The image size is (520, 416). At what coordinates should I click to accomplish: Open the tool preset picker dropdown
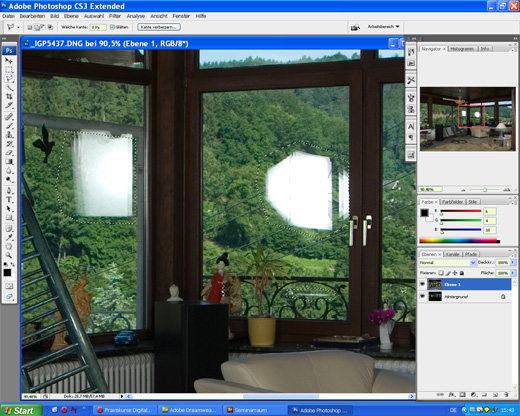tap(18, 27)
